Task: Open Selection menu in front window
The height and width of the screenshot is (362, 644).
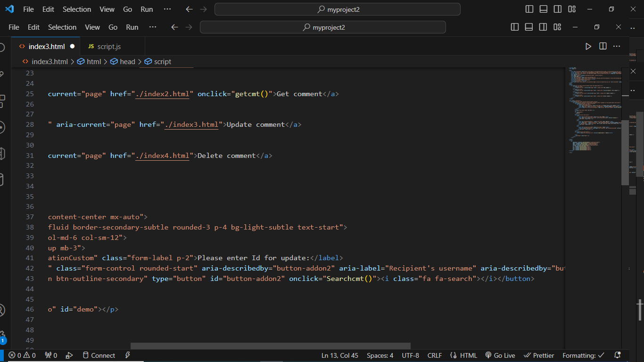Action: tap(62, 27)
